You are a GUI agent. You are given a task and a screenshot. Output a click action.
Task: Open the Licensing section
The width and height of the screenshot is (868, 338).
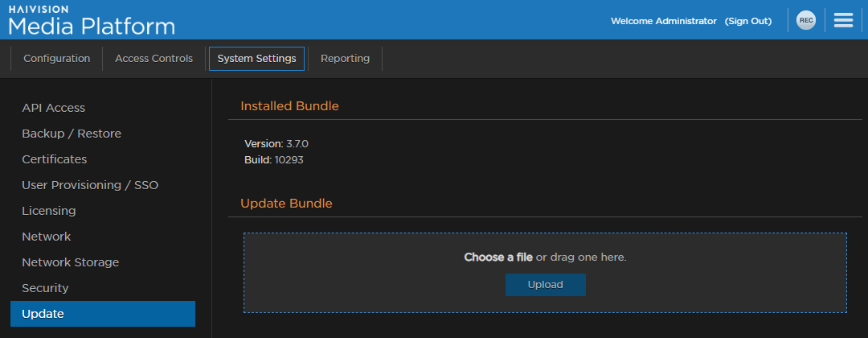click(48, 211)
